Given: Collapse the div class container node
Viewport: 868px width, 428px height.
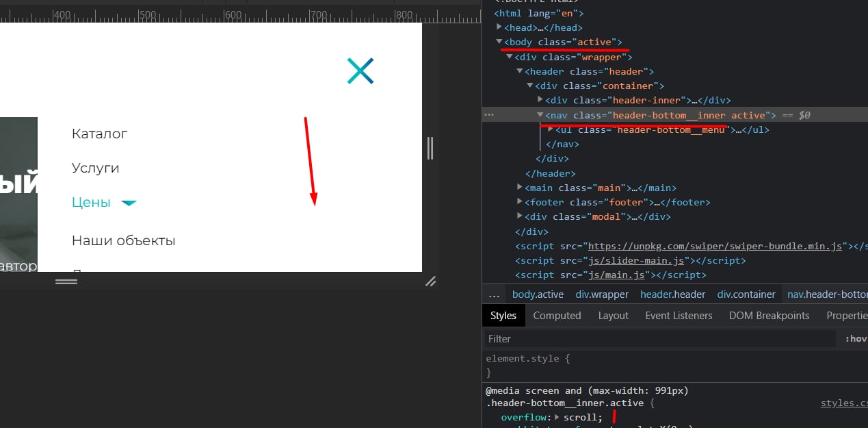Looking at the screenshot, I should click(531, 86).
